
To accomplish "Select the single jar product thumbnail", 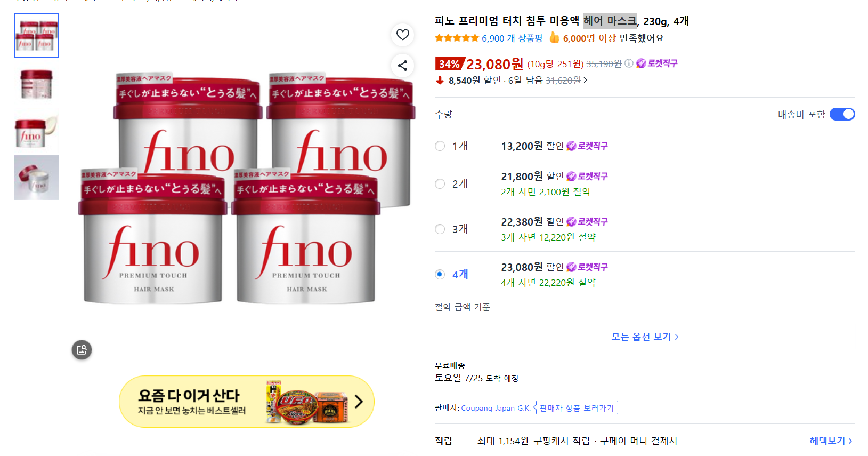I will click(37, 84).
